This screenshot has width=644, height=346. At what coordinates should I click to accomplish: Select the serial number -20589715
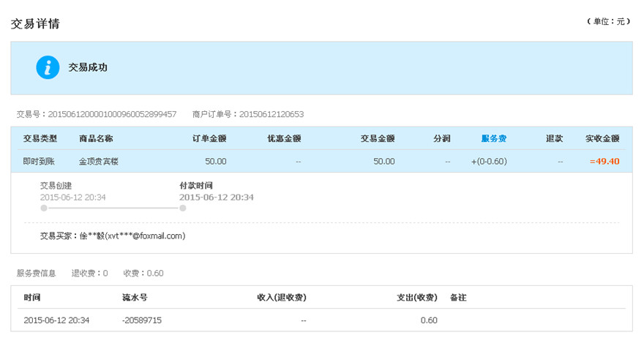click(x=142, y=320)
